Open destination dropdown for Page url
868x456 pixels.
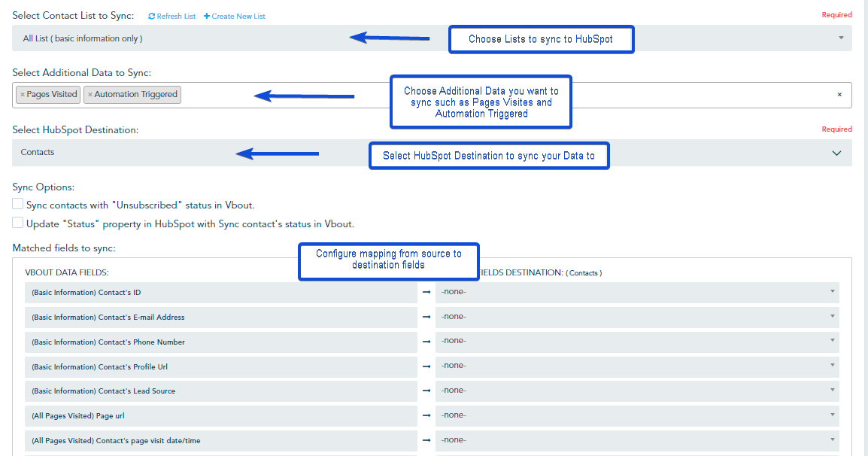637,415
